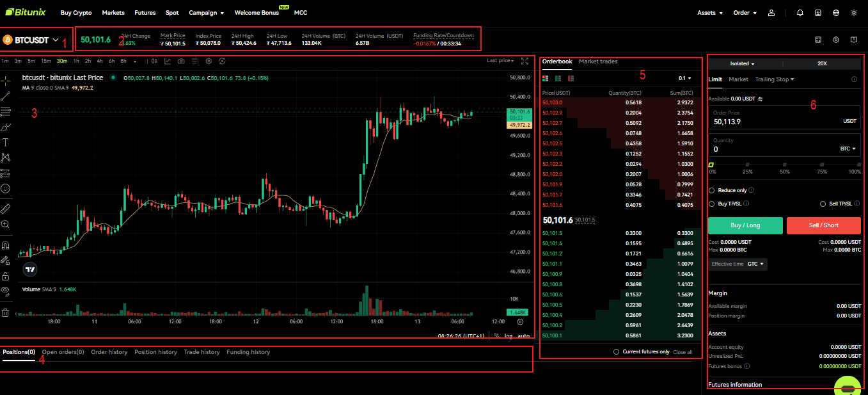Open the Order dropdown
The image size is (868, 395).
[x=745, y=13]
